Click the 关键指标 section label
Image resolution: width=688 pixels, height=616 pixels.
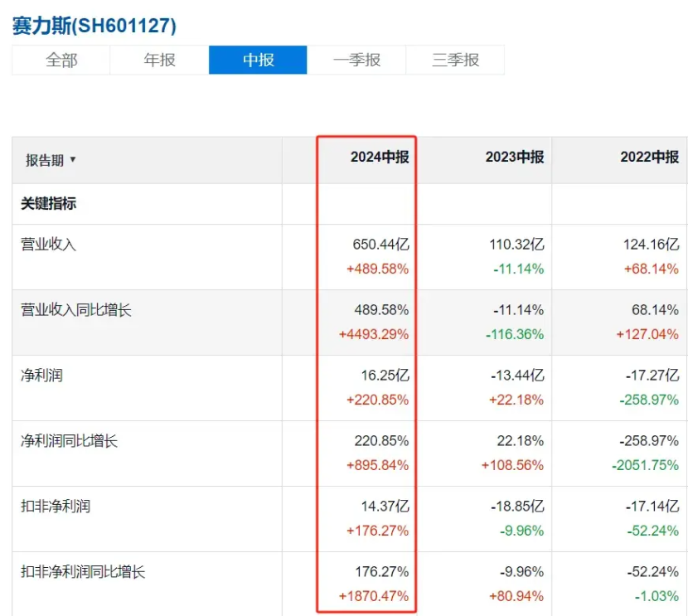tap(49, 204)
